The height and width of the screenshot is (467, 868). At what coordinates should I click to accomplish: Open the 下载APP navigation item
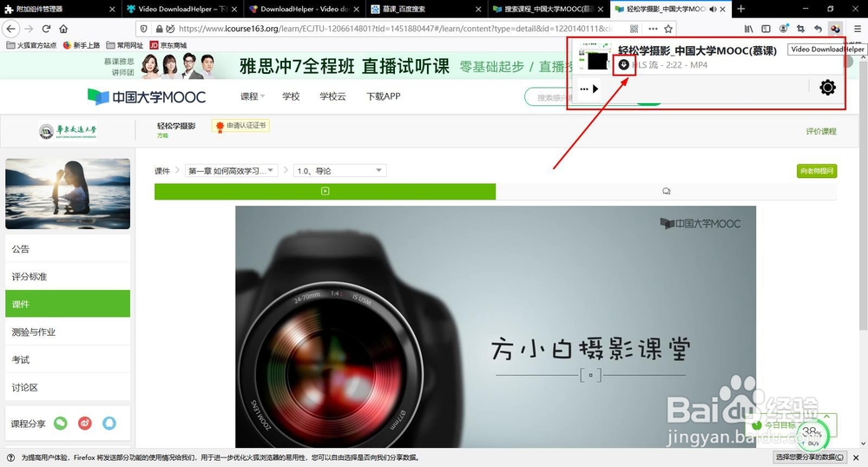[383, 96]
